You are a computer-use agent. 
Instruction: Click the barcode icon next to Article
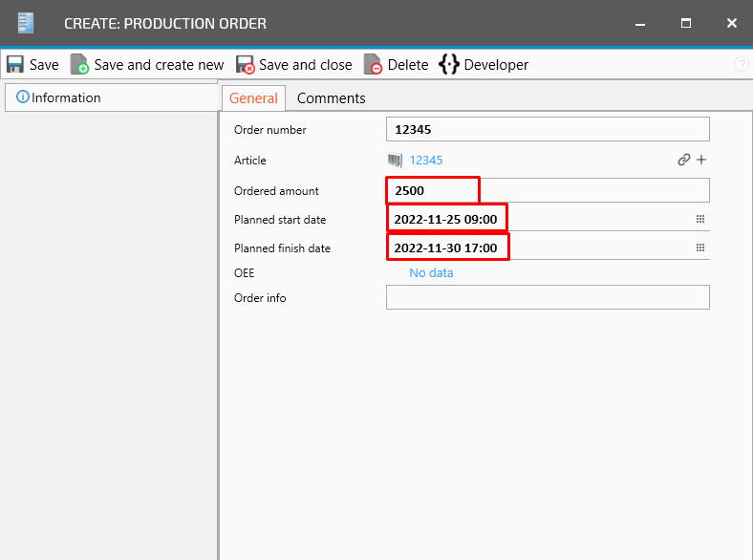(395, 161)
